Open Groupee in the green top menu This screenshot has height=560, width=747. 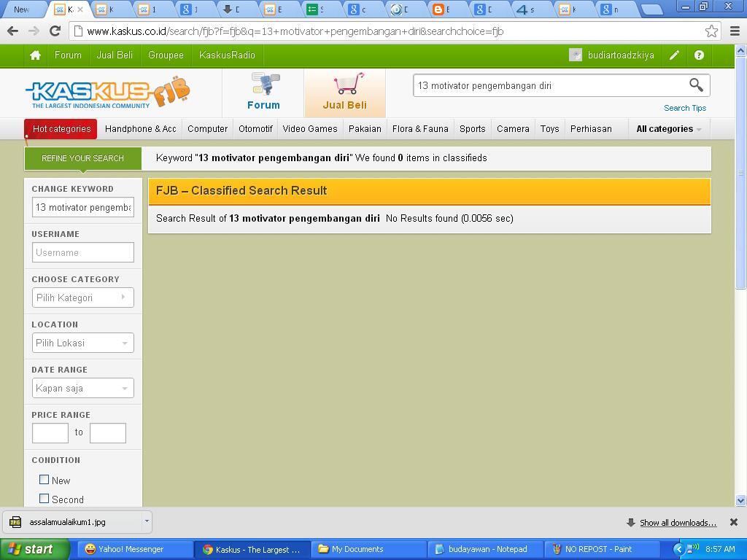click(x=166, y=55)
